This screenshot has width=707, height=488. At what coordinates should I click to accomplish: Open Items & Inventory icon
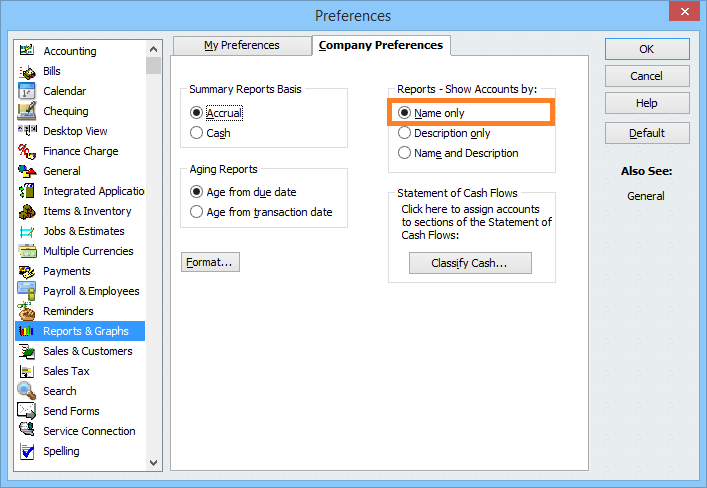27,211
